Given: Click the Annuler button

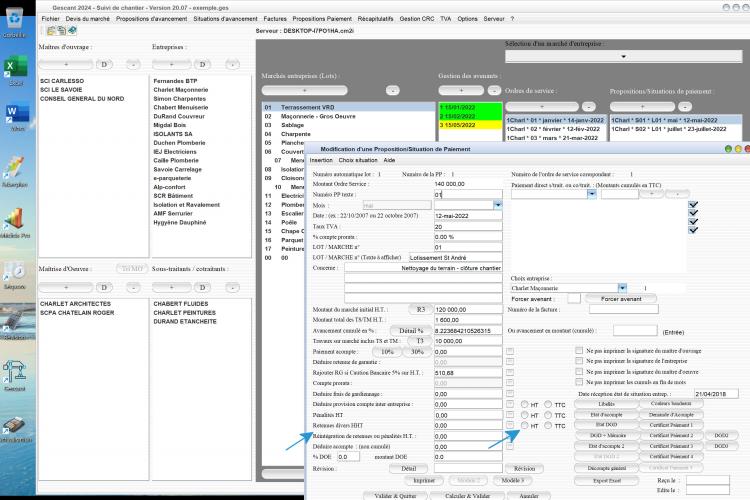Looking at the screenshot, I should coord(529,496).
